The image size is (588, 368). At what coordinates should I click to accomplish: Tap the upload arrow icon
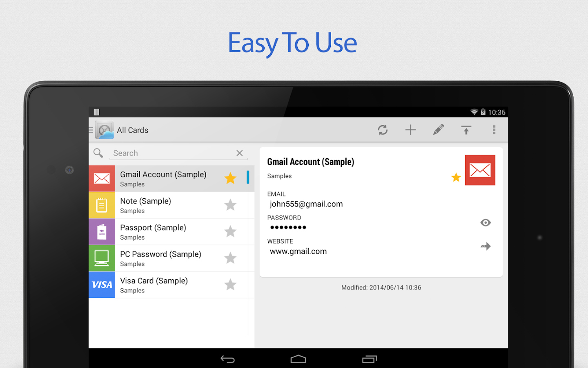[x=466, y=130]
